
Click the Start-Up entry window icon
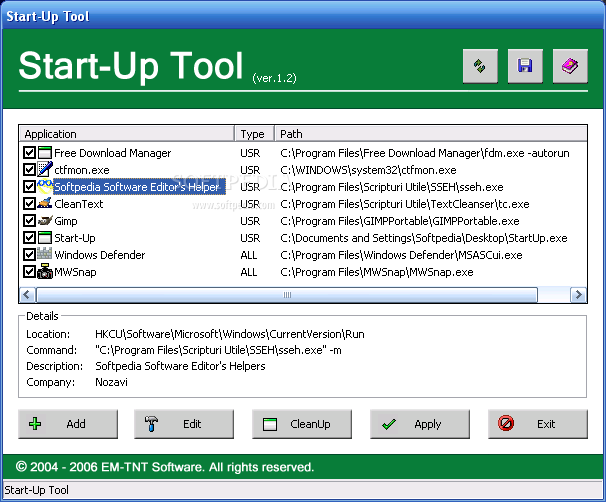45,238
